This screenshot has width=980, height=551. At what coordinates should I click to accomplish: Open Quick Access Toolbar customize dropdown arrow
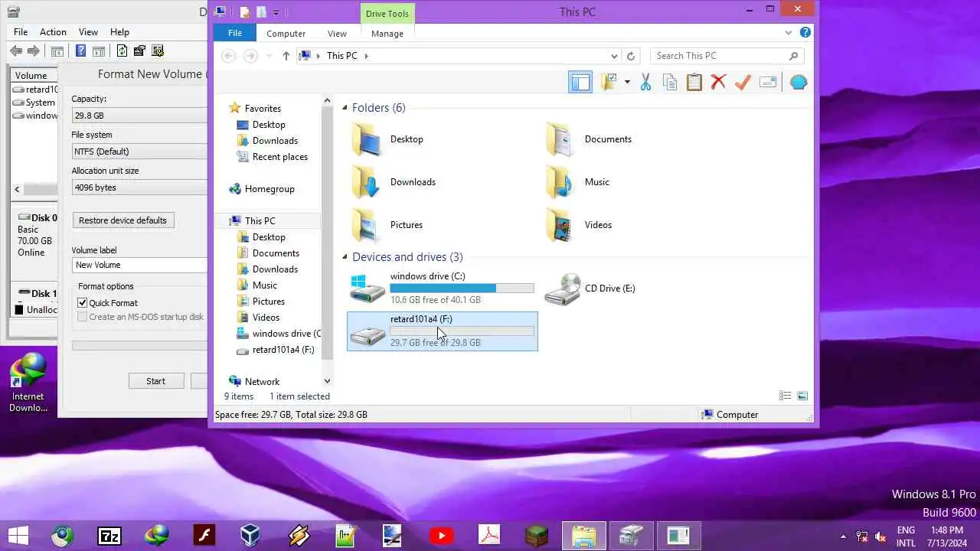276,12
